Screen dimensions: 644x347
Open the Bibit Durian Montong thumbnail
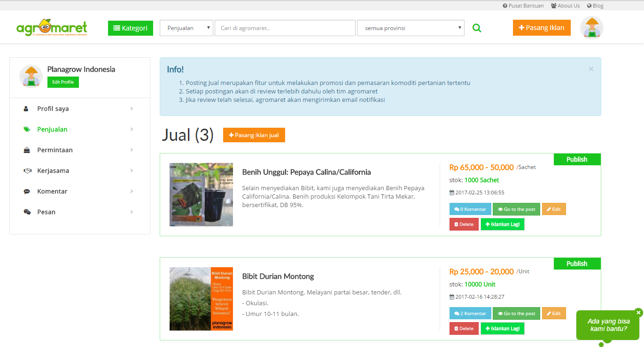pyautogui.click(x=201, y=299)
